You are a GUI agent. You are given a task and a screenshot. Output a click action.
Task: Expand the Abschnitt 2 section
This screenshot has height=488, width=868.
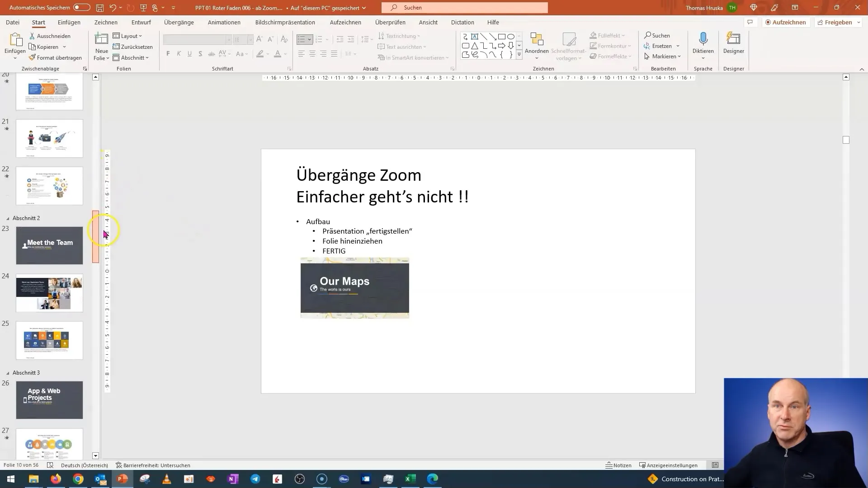[7, 218]
